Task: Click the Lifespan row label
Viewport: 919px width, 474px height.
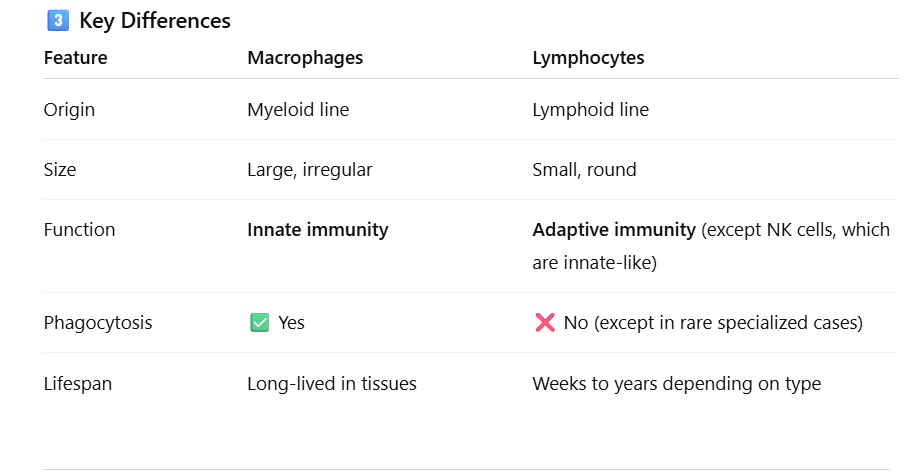Action: (x=76, y=384)
